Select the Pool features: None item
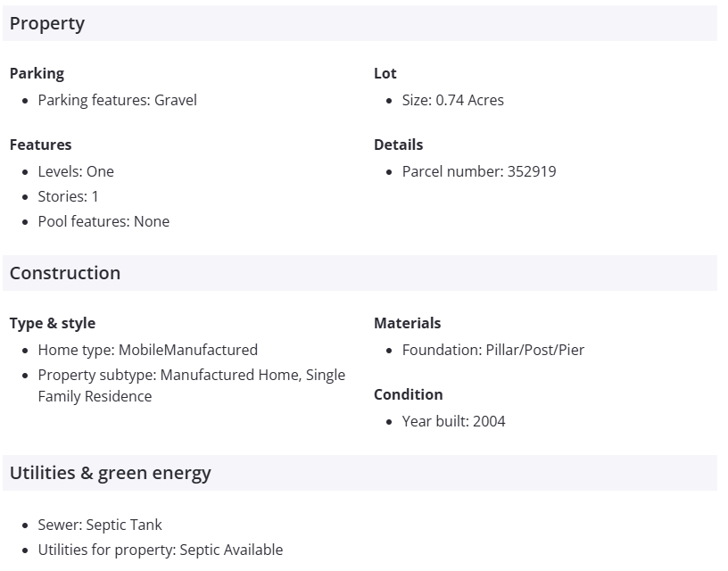This screenshot has height=571, width=728. tap(103, 221)
